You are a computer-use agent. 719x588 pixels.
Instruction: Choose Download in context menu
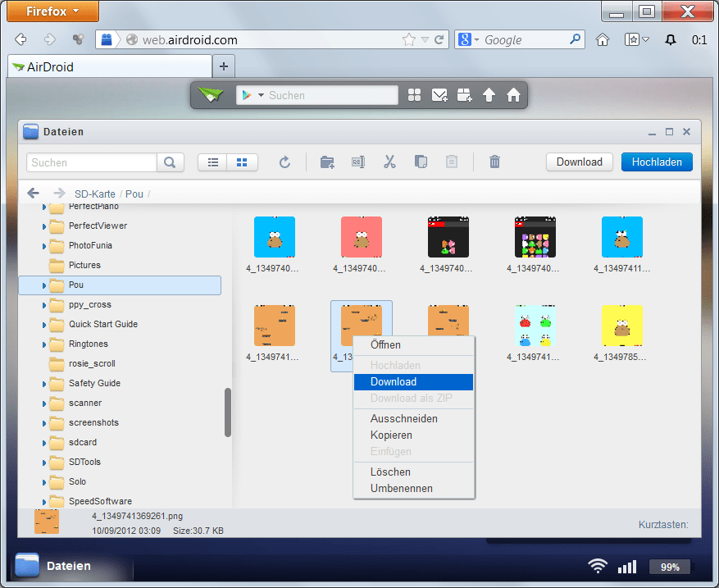tap(413, 381)
